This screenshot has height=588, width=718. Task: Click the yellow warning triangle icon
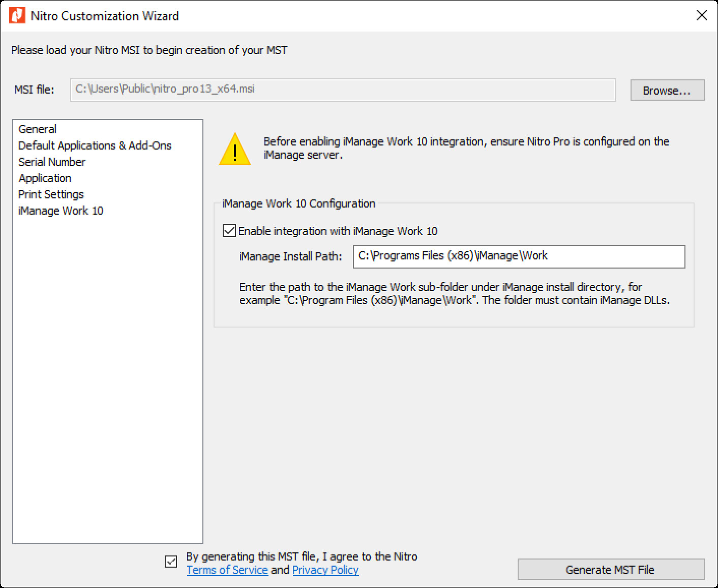point(234,150)
